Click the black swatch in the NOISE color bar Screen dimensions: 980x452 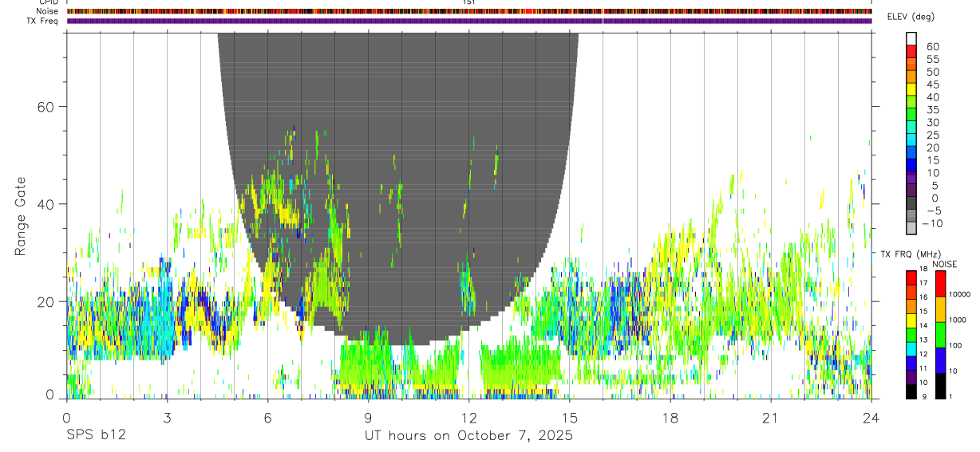(940, 386)
